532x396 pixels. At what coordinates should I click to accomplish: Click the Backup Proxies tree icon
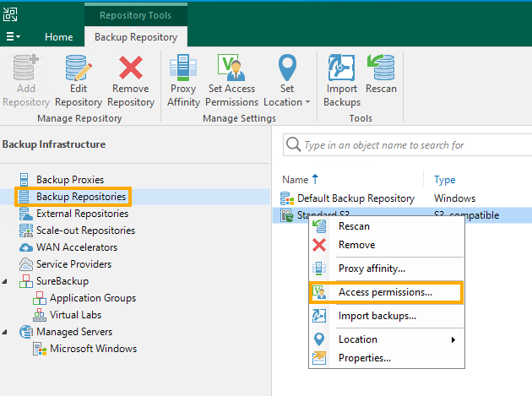pos(24,180)
